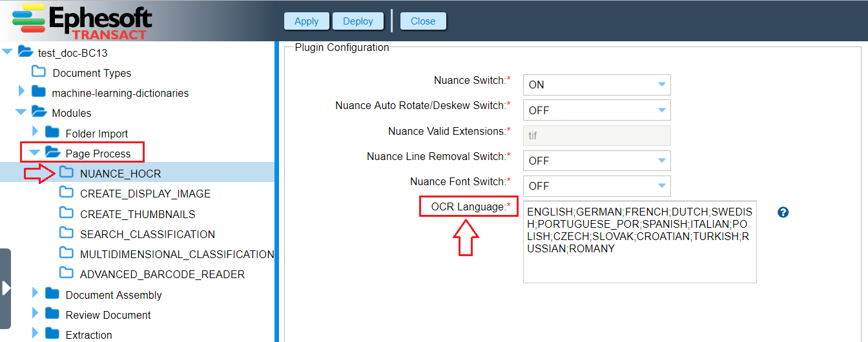Expand the Review Document module
Image resolution: width=868 pixels, height=342 pixels.
[36, 314]
